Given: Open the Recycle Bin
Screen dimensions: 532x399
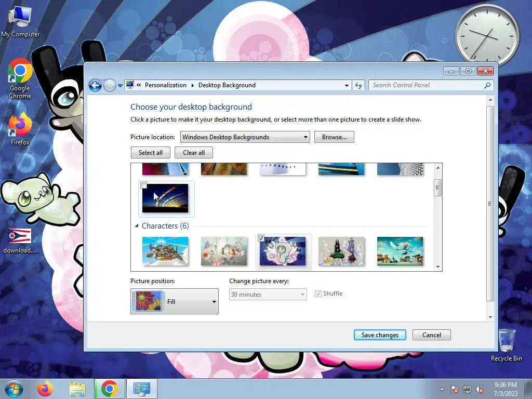Looking at the screenshot, I should (506, 345).
